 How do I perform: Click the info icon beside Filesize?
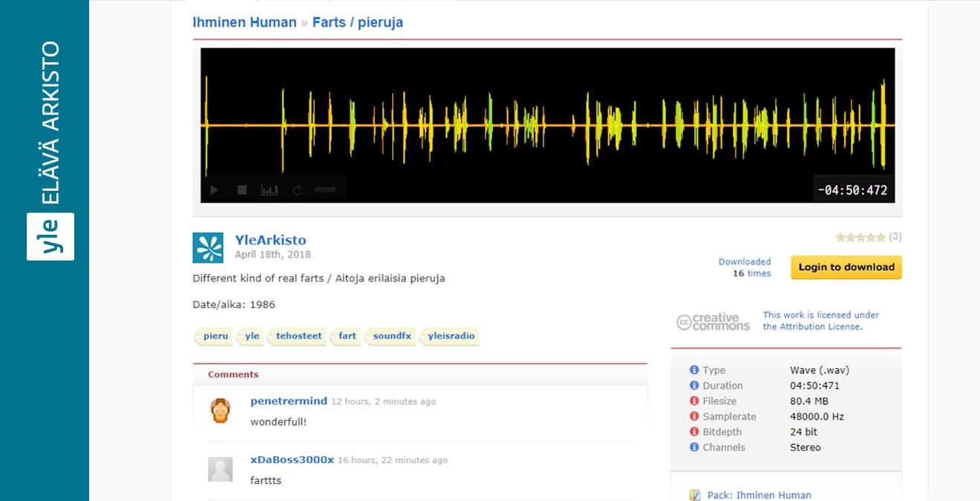(x=694, y=401)
